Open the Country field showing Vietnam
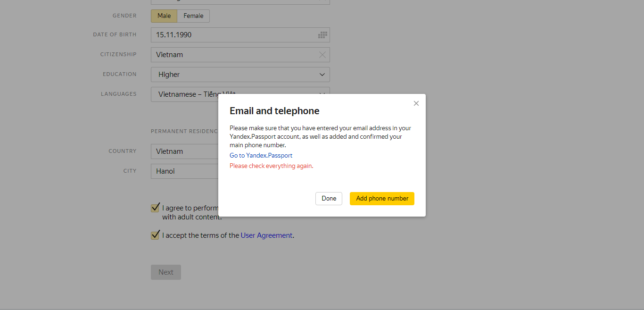Viewport: 644px width, 310px height. 185,151
